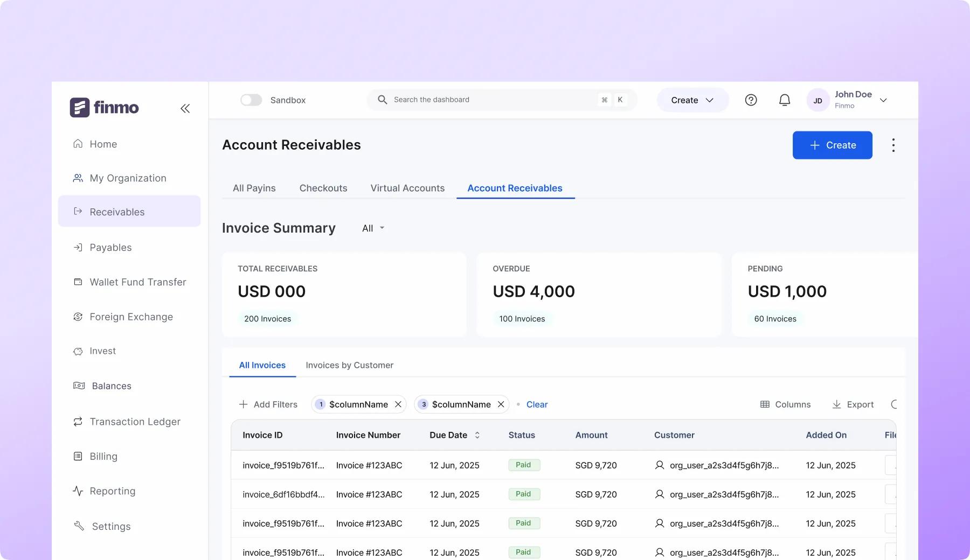Switch to Invoices by Customer tab
970x560 pixels.
(x=349, y=365)
